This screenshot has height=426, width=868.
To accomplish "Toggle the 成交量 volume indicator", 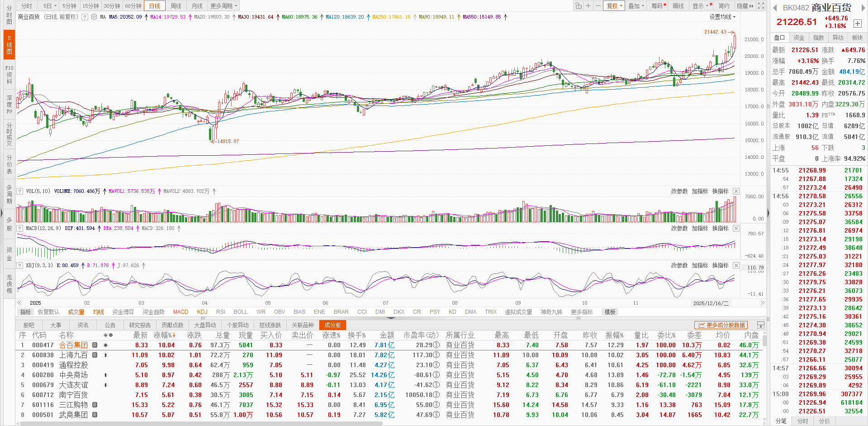I will [x=76, y=312].
